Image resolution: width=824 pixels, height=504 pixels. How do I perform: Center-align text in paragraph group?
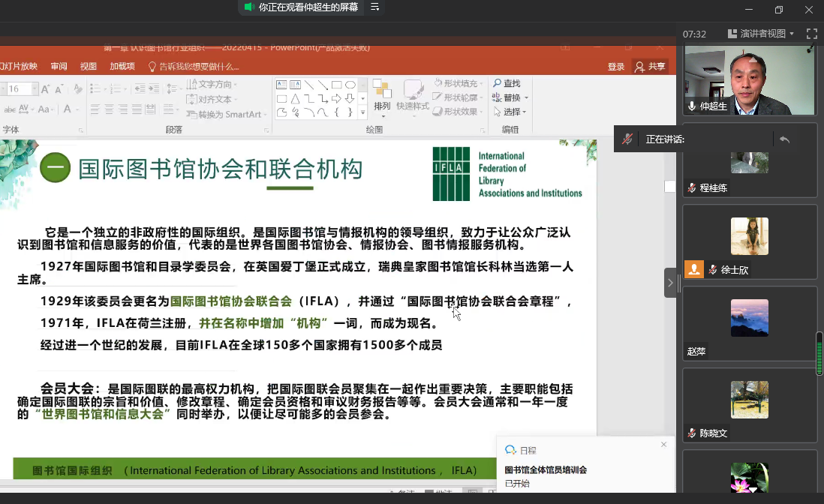(109, 109)
